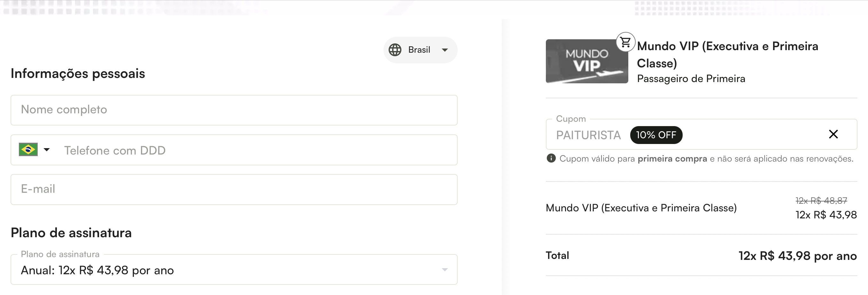The image size is (868, 295).
Task: Click the Informações pessoais heading
Action: pos(78,73)
